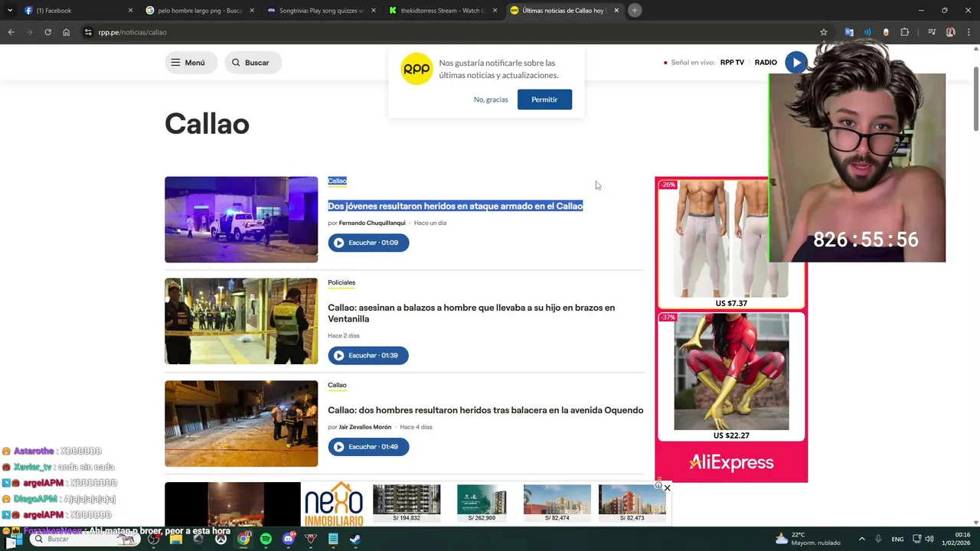The image size is (980, 551).
Task: Go back to the previous page
Action: pyautogui.click(x=11, y=32)
